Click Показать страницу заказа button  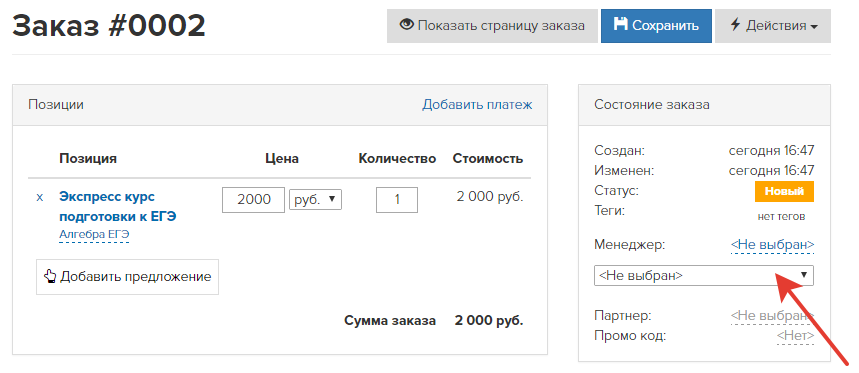click(492, 26)
